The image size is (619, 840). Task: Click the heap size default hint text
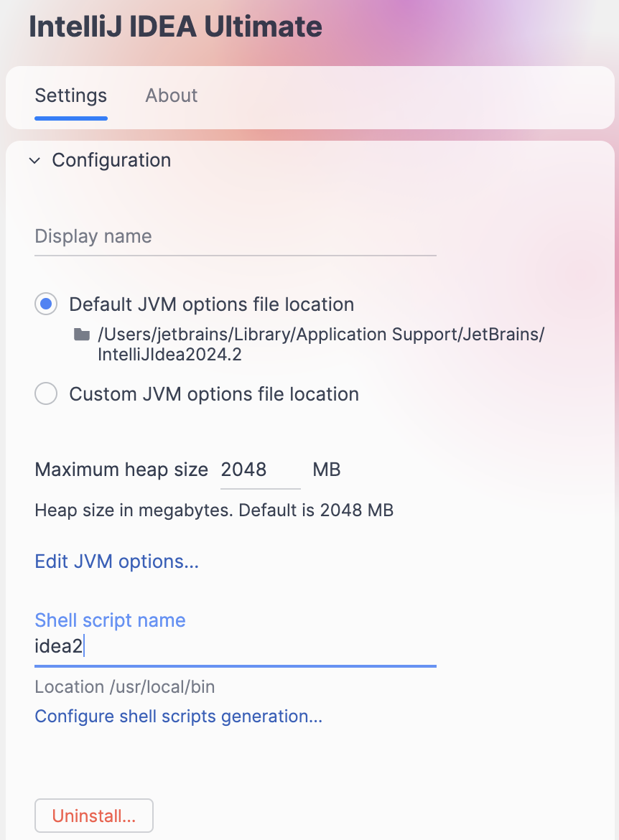click(213, 510)
